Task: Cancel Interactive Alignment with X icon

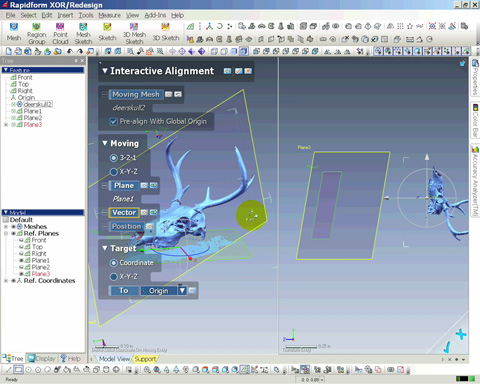Action: 248,71
